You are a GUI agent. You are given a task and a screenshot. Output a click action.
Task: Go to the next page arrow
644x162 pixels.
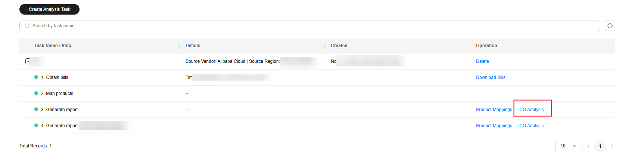tap(612, 146)
